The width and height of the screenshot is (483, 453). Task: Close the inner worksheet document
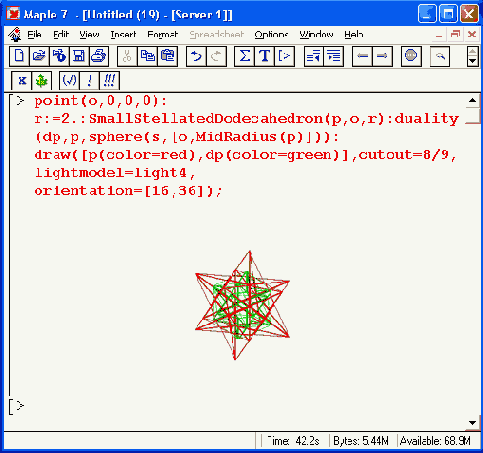pyautogui.click(x=472, y=34)
